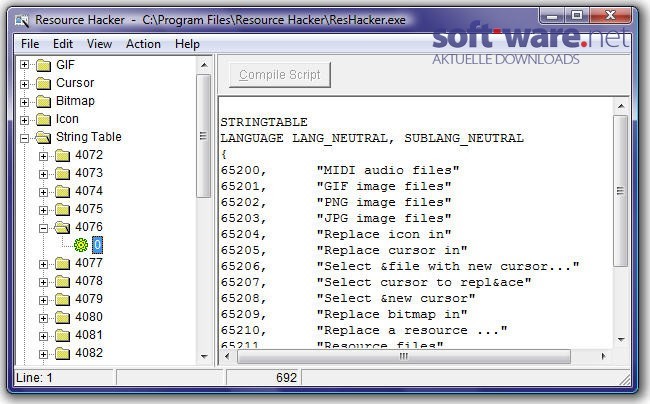
Task: Click editor horizontal scrollbar thumb
Action: [404, 356]
